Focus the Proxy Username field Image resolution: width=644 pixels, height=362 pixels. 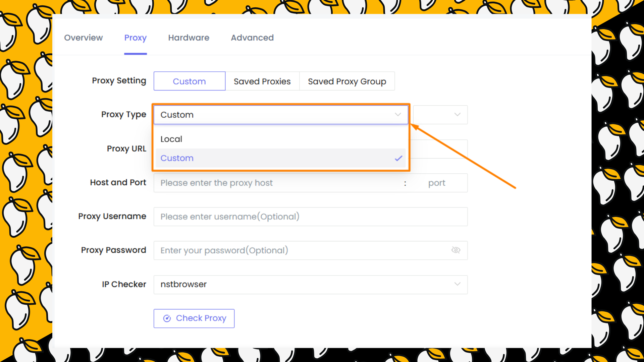click(311, 217)
